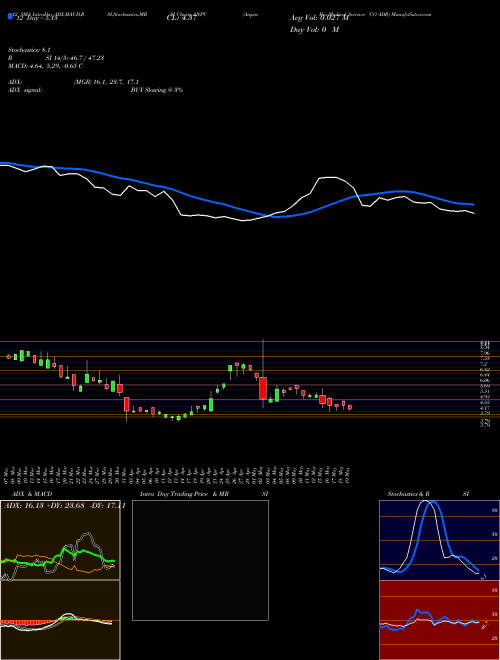Click the 'Avg Vol: 0.027 M' text
The image size is (500, 660).
coord(319,18)
